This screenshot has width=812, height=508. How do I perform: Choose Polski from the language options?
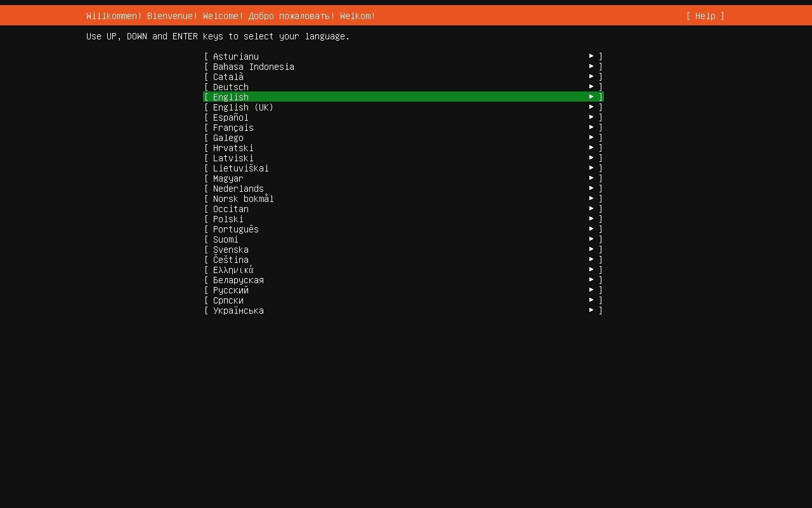(x=228, y=218)
